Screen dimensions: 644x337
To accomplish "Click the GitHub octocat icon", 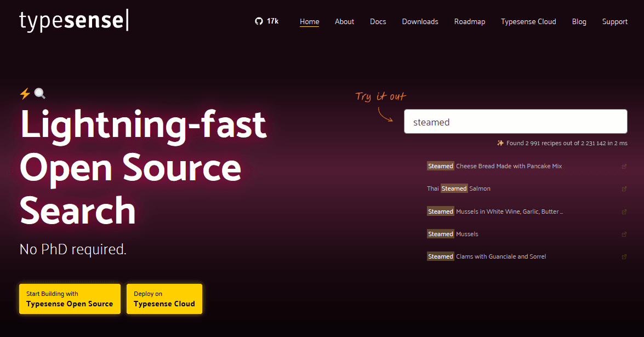I will 259,21.
